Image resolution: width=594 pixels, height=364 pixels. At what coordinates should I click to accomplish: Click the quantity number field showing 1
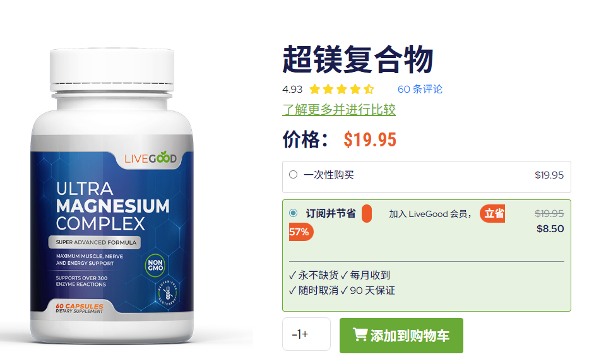(x=299, y=334)
